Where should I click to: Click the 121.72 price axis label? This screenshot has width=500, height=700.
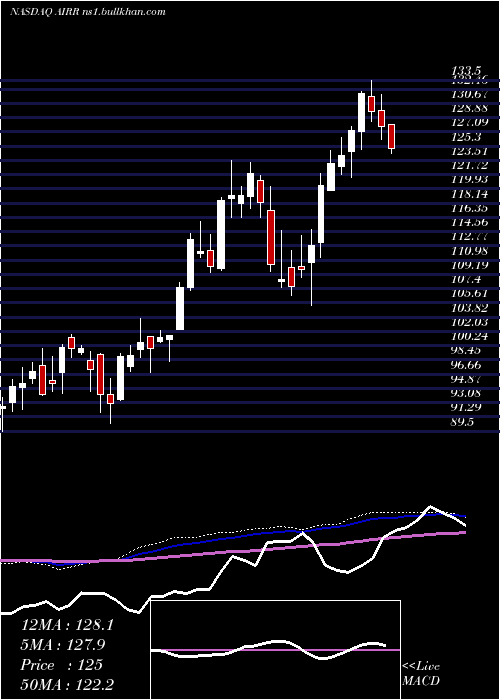(470, 166)
